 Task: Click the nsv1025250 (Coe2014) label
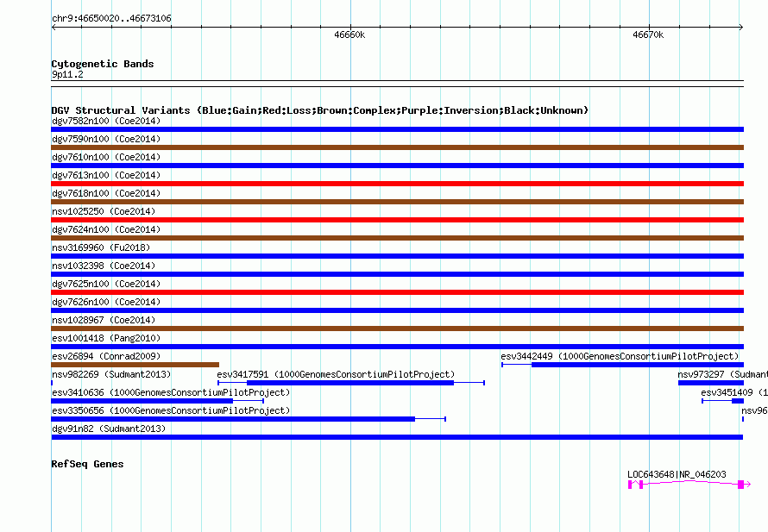point(104,211)
